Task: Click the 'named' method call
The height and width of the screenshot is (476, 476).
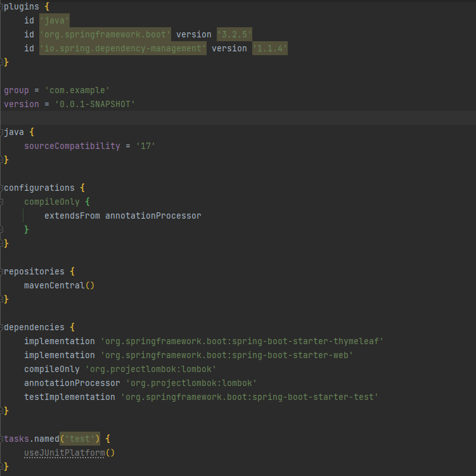Action: pyautogui.click(x=47, y=439)
